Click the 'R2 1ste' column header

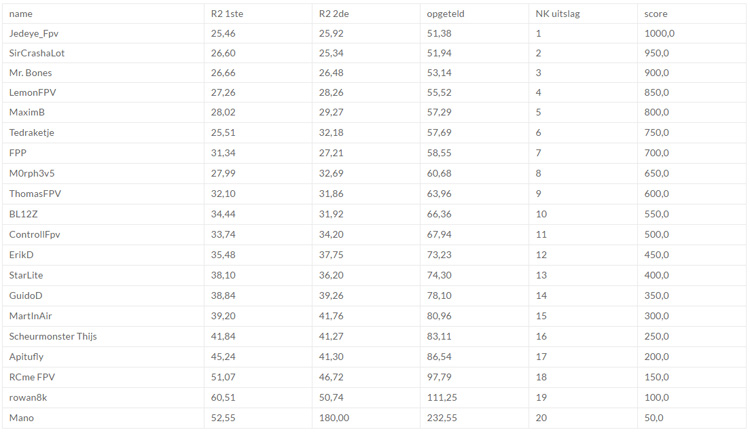(x=227, y=14)
